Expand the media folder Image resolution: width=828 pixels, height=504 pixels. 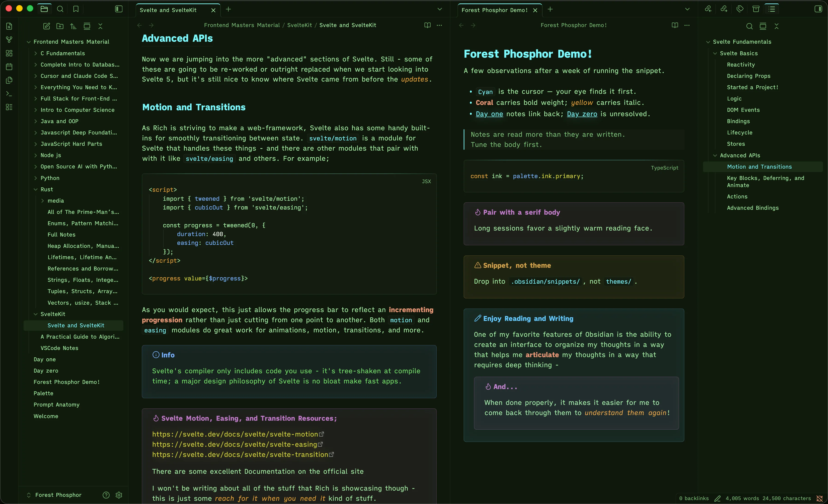[43, 201]
